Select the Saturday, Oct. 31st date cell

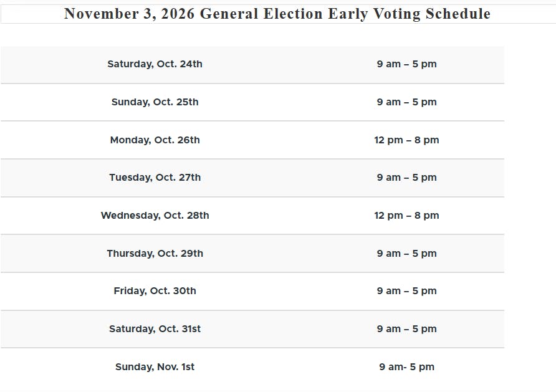[x=155, y=329]
